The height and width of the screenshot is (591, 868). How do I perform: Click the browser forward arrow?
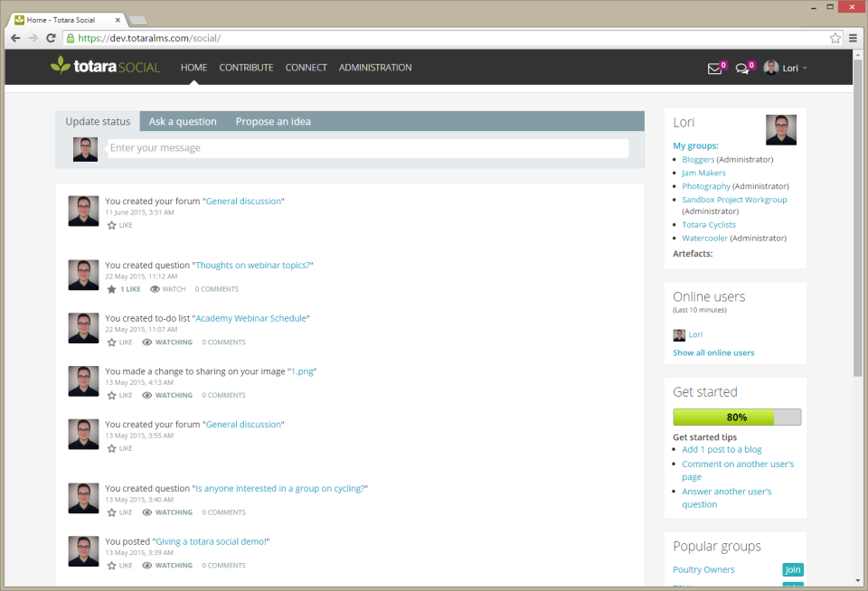(33, 38)
